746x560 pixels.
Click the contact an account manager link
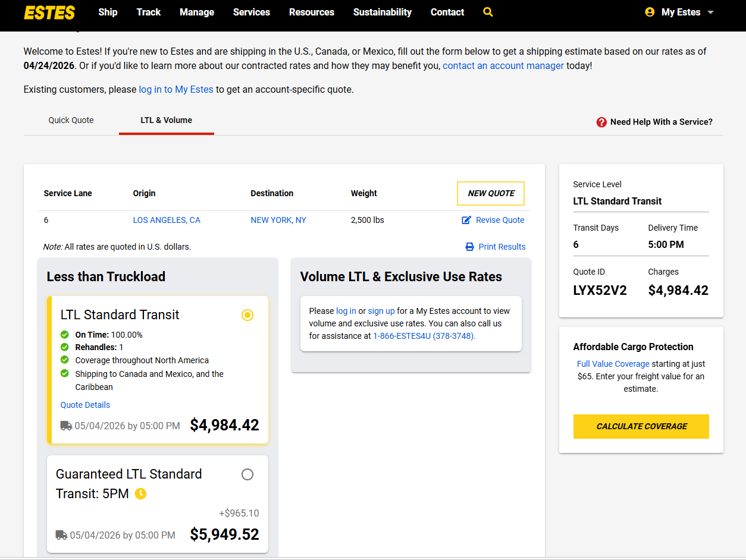(503, 66)
